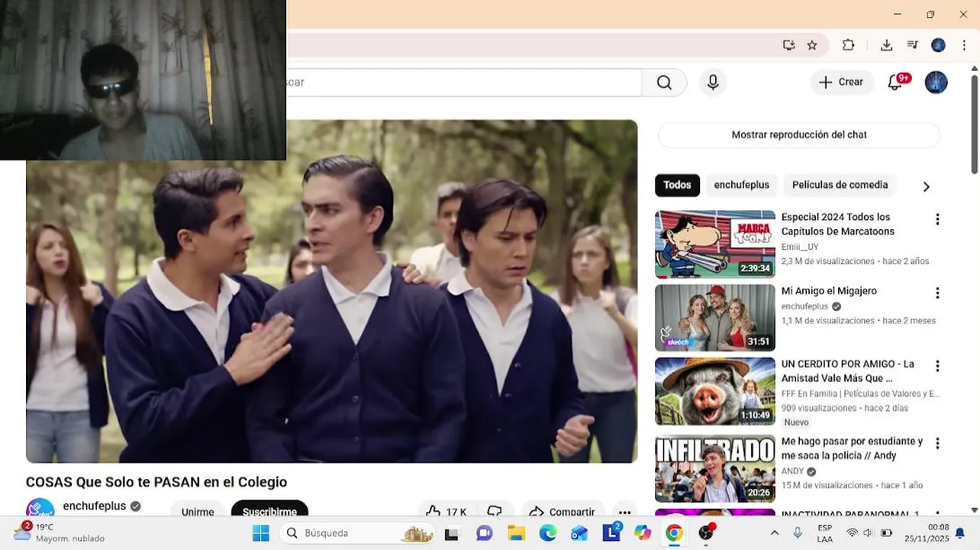This screenshot has width=980, height=550.
Task: Click the Crear button
Action: [841, 82]
